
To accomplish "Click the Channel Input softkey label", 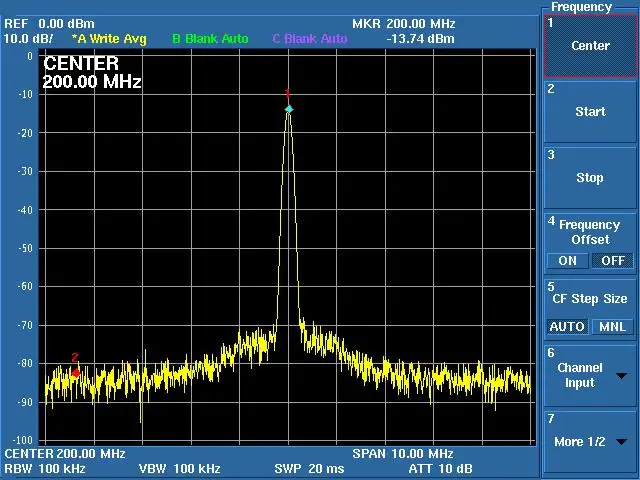I will point(580,375).
